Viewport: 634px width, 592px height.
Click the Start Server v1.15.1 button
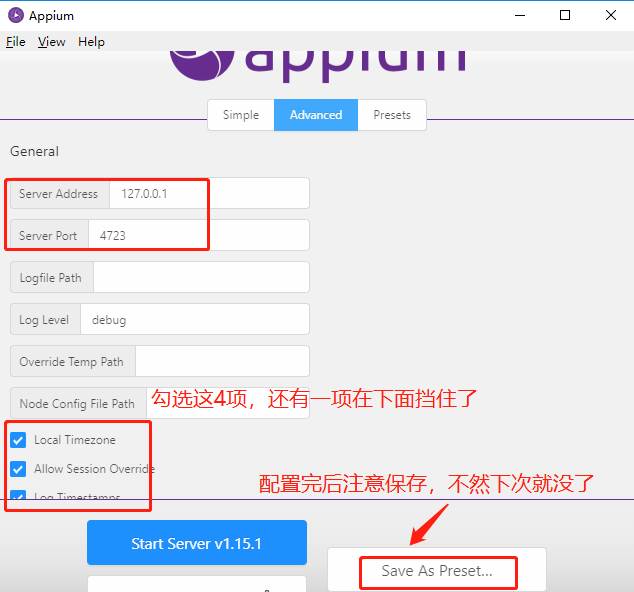pos(197,543)
